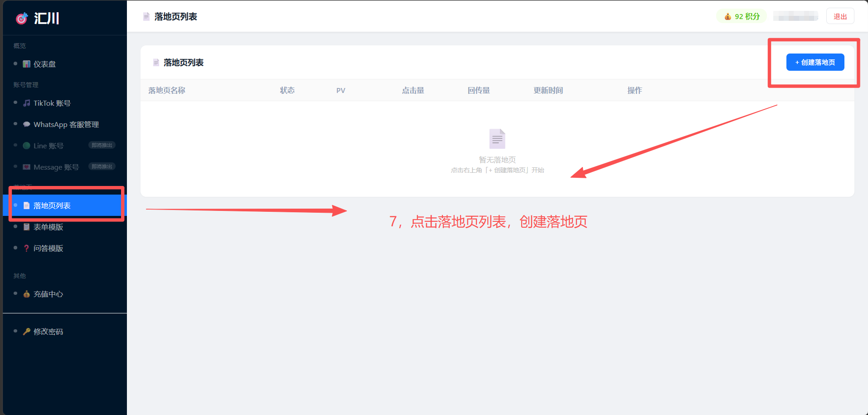Click the 表单模版 clipboard icon
The height and width of the screenshot is (415, 868).
[27, 227]
